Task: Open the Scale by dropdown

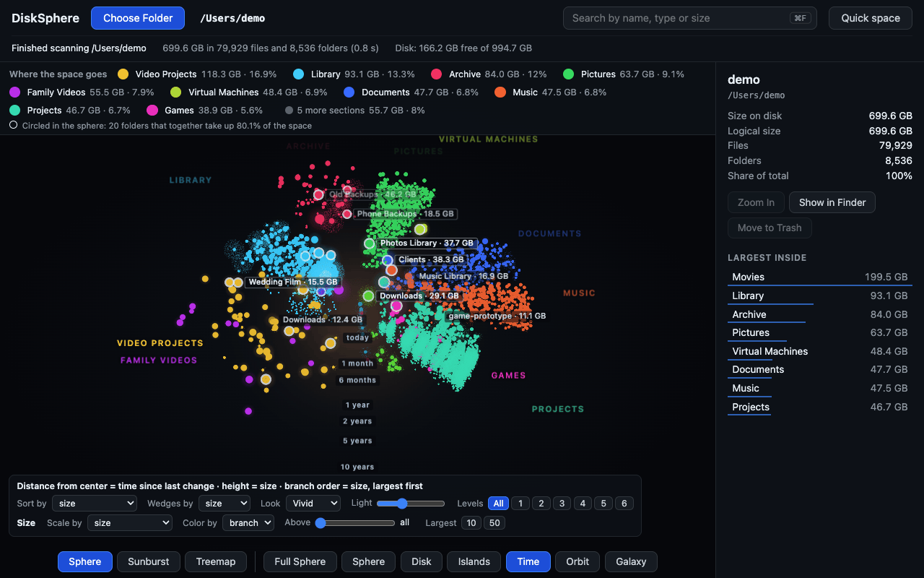Action: click(130, 522)
